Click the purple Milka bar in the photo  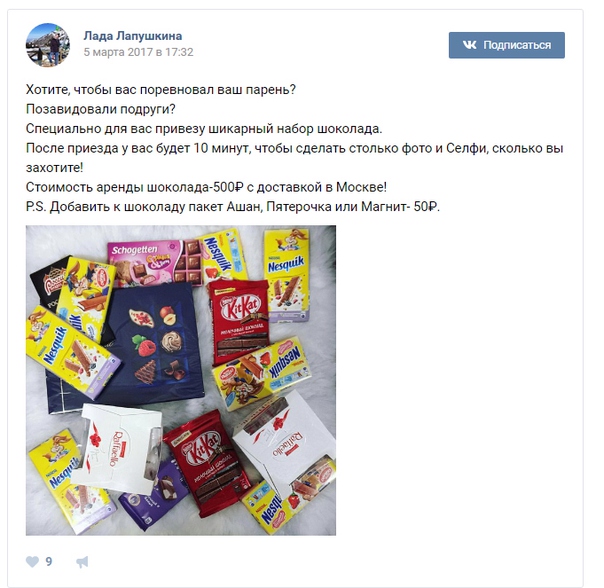153,497
